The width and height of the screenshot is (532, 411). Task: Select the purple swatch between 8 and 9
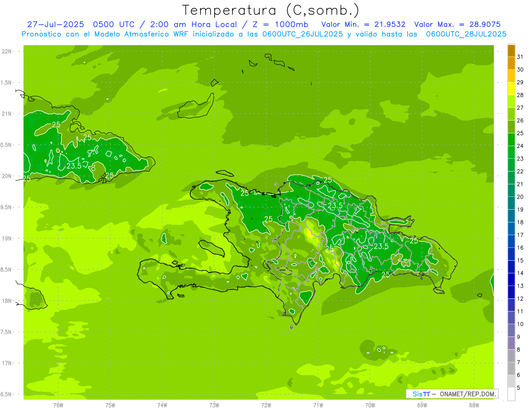tap(511, 343)
